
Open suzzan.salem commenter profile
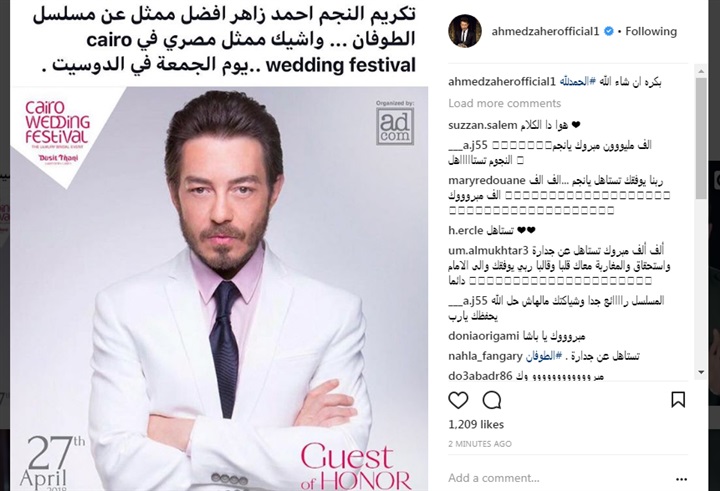(482, 125)
